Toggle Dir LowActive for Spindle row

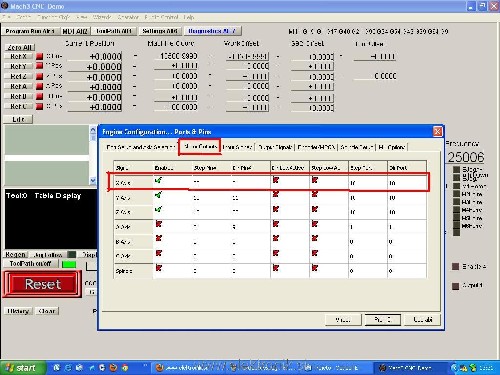(x=276, y=268)
